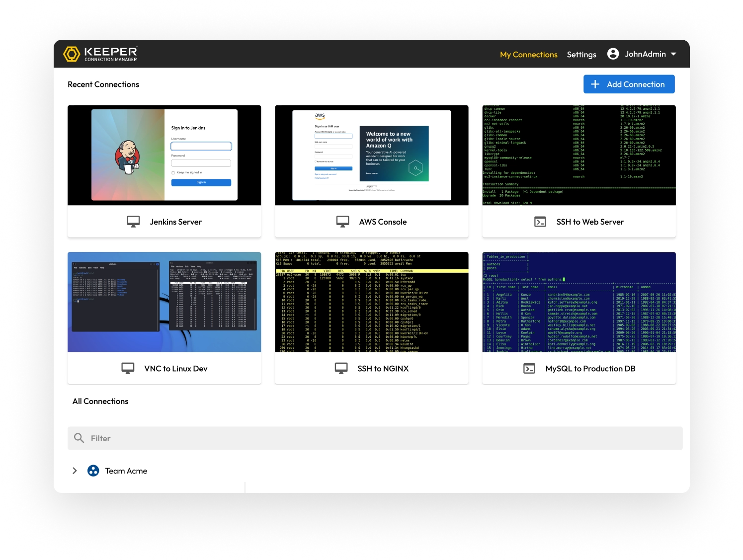Click the monitor icon beside VNC to Linux Dev
Image resolution: width=743 pixels, height=560 pixels.
[x=128, y=368]
